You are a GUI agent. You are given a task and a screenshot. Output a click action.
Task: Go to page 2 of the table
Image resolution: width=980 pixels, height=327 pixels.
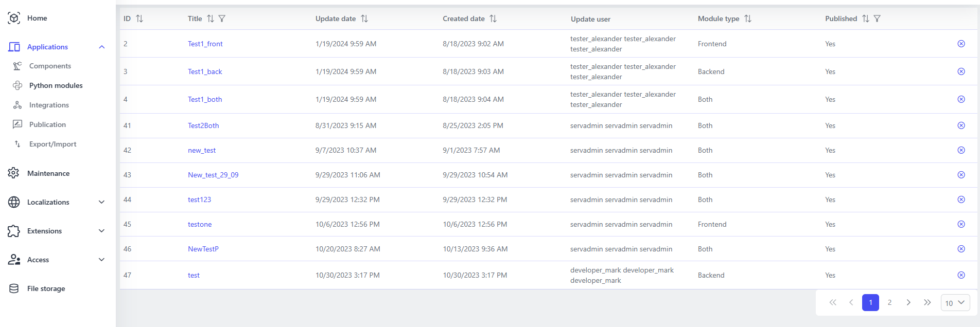pos(889,302)
